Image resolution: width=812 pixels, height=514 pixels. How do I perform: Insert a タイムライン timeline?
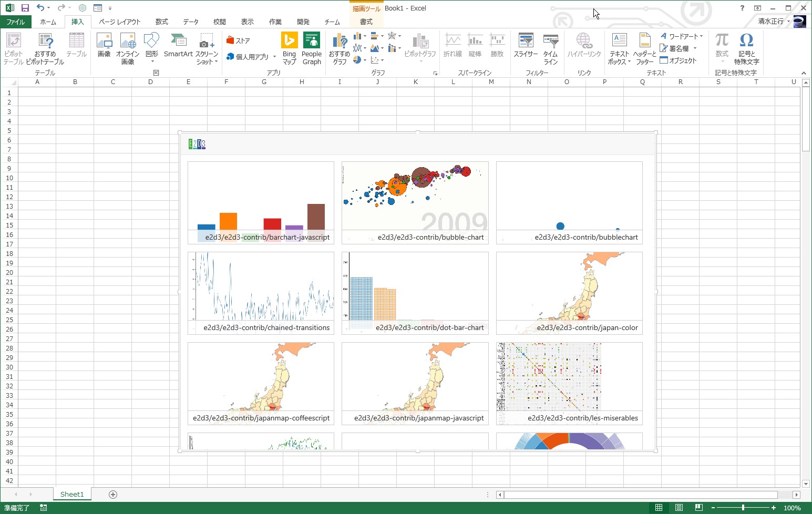[551, 48]
